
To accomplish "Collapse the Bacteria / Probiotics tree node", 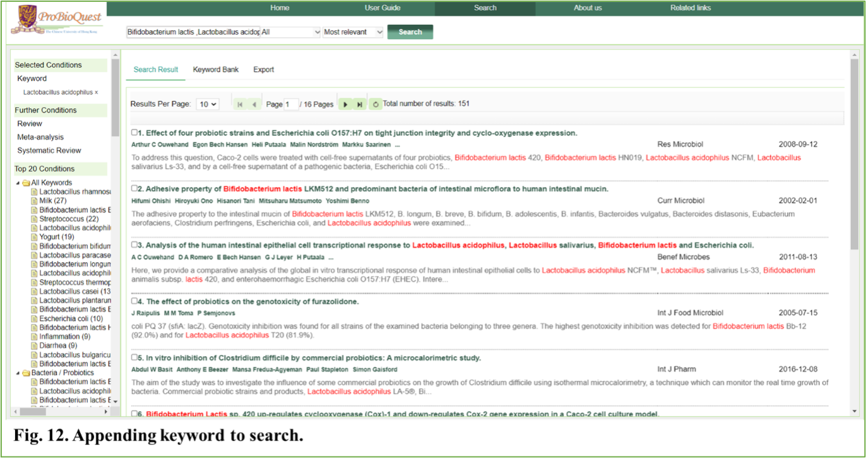I will pos(18,373).
